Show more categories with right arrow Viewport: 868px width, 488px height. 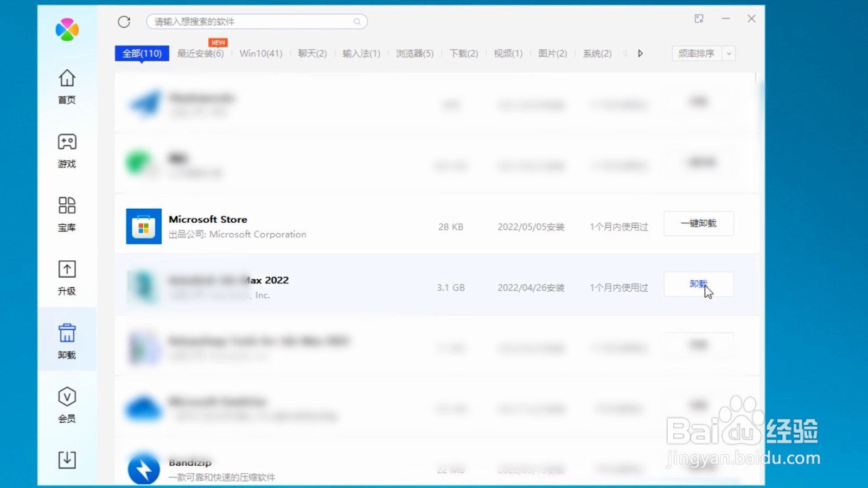point(641,53)
